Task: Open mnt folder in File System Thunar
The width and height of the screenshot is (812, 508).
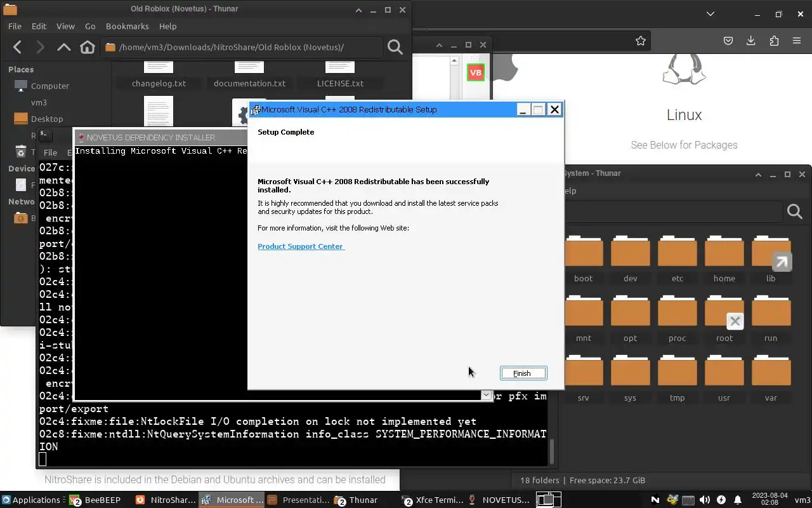Action: tap(583, 318)
